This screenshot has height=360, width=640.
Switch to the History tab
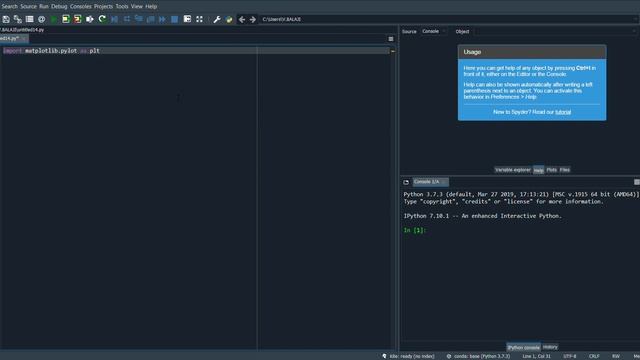pos(550,347)
